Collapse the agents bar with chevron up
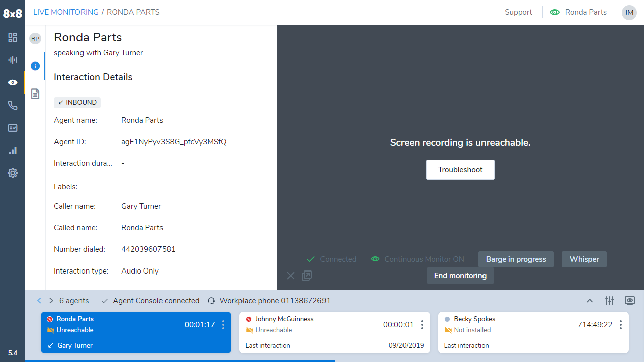Image resolution: width=644 pixels, height=362 pixels. [590, 301]
